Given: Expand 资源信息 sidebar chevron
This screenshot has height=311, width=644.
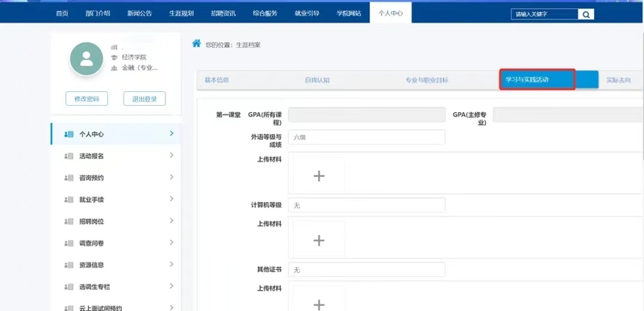Looking at the screenshot, I should pos(172,264).
